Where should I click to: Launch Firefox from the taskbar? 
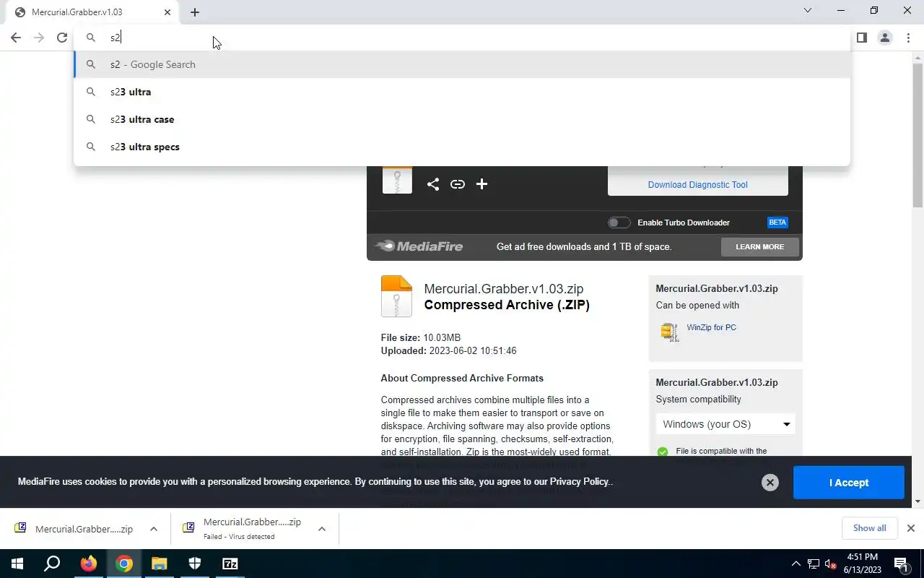click(x=88, y=564)
